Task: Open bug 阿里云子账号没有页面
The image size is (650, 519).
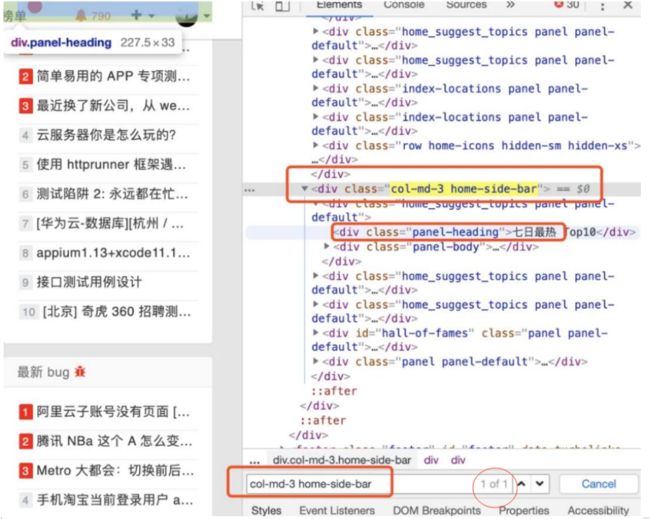Action: 113,412
